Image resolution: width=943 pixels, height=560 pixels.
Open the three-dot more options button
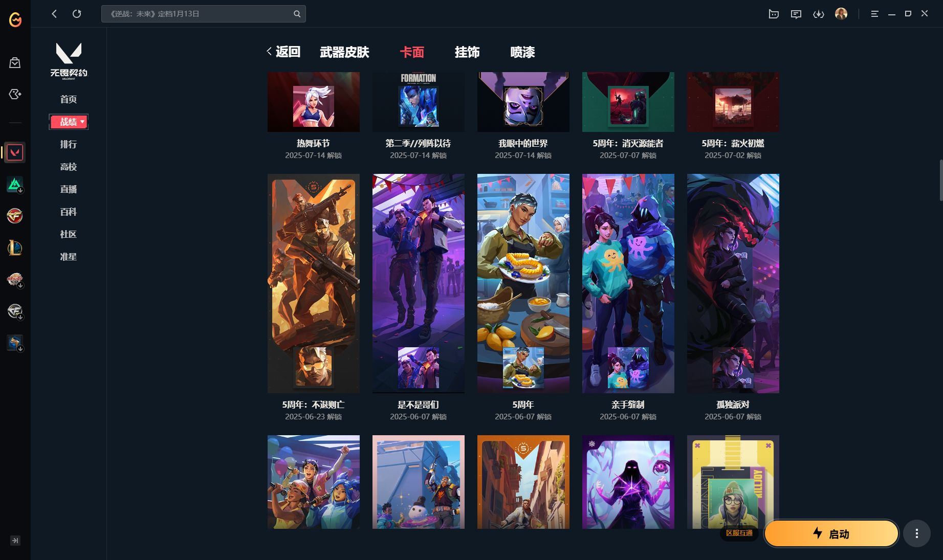[x=916, y=533]
